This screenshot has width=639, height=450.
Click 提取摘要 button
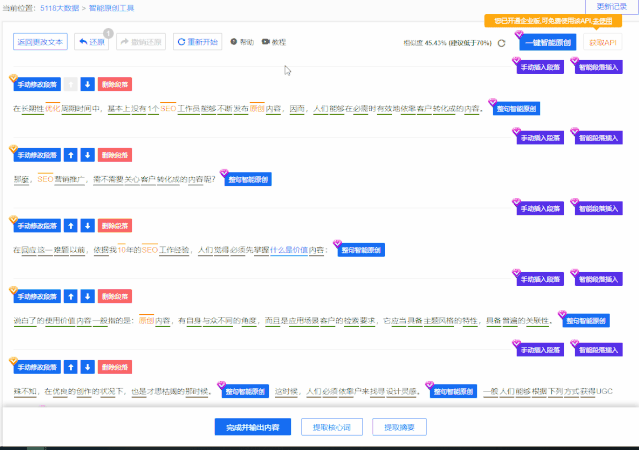[399, 427]
